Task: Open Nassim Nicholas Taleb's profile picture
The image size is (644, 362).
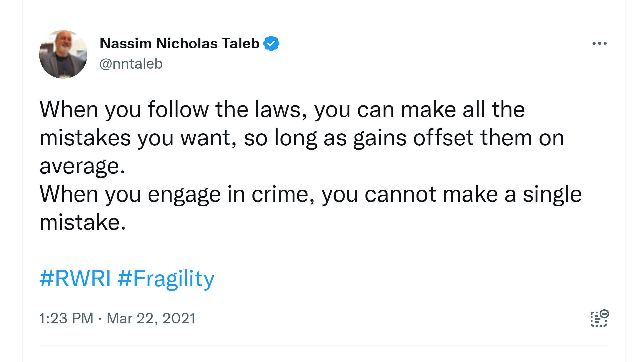Action: [63, 54]
